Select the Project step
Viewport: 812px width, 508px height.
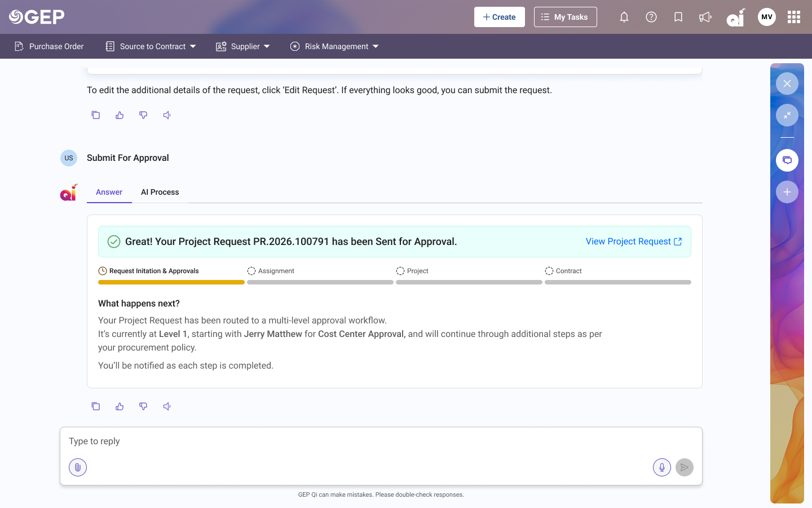click(413, 271)
